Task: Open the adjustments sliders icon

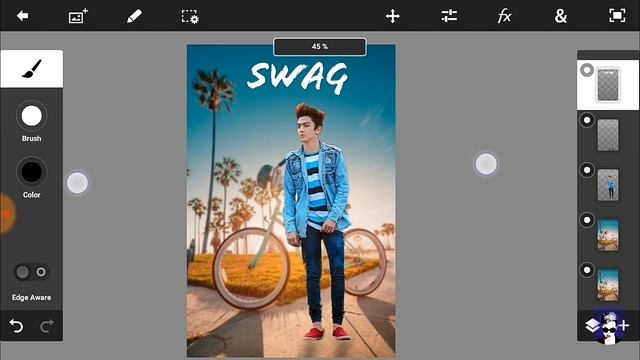Action: coord(449,16)
